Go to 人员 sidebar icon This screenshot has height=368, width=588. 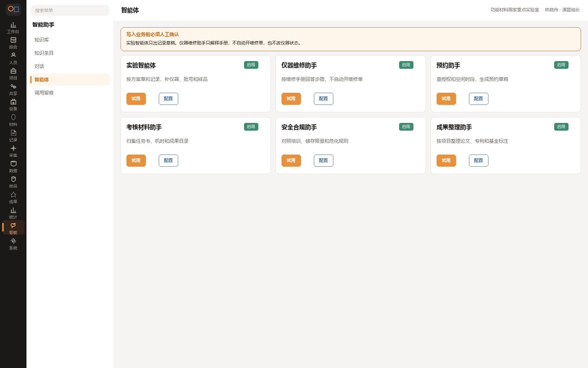pos(13,59)
